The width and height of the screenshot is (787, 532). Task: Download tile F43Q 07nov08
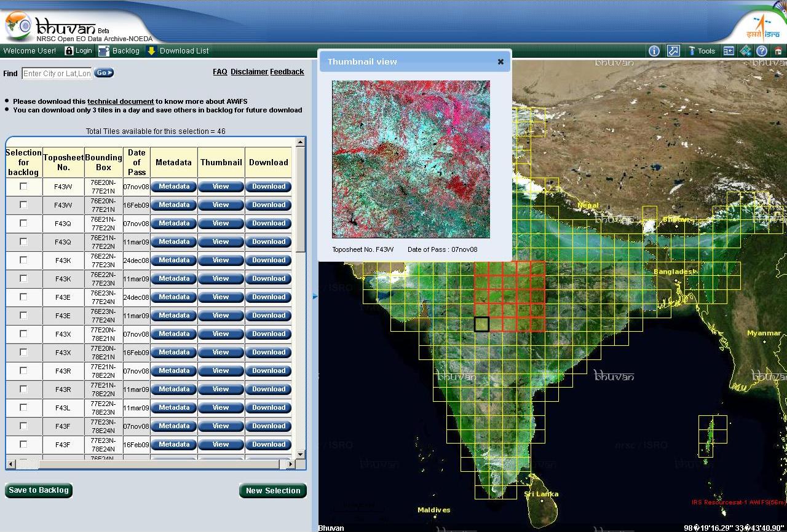tap(269, 223)
